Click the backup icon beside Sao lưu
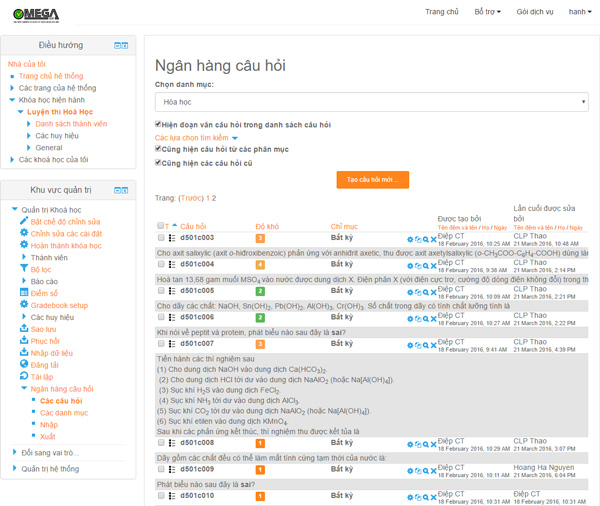Viewport: 600px width, 506px height. point(24,328)
